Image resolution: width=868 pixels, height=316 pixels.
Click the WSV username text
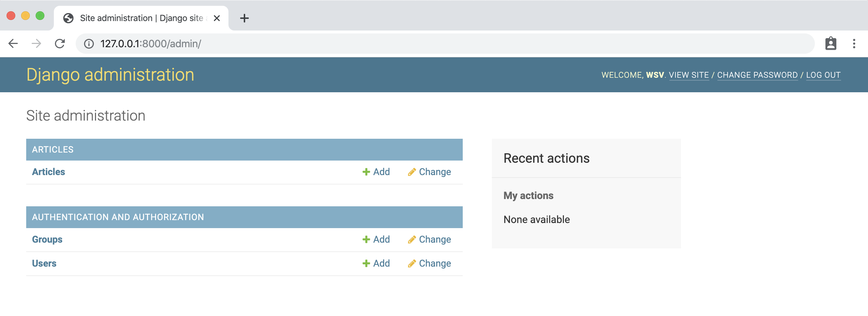click(655, 75)
